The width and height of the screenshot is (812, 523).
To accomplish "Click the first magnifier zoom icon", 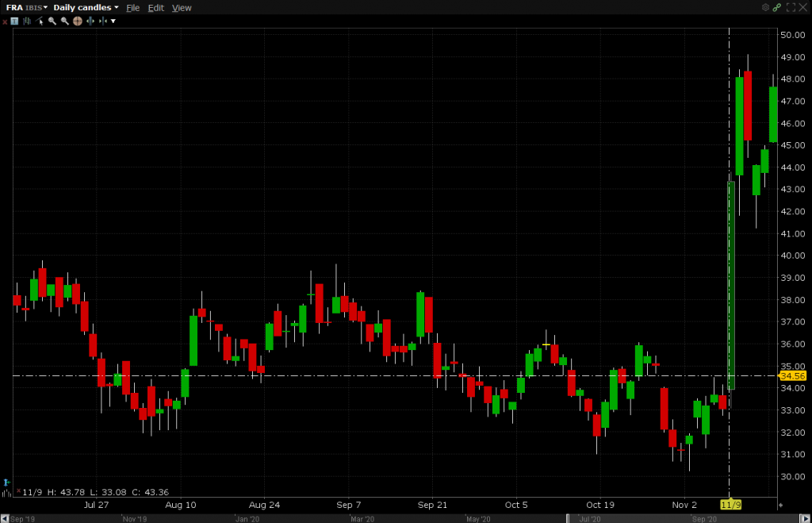I will click(x=52, y=21).
